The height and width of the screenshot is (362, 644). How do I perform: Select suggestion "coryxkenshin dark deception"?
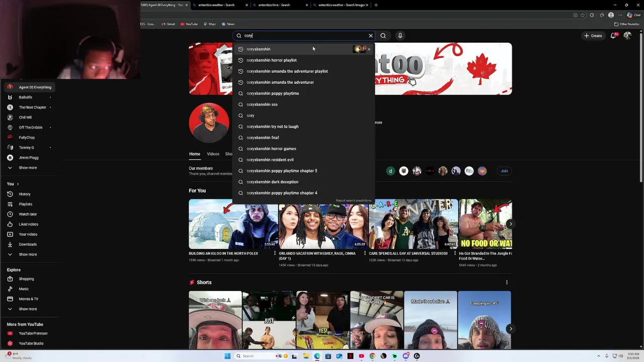[304, 182]
